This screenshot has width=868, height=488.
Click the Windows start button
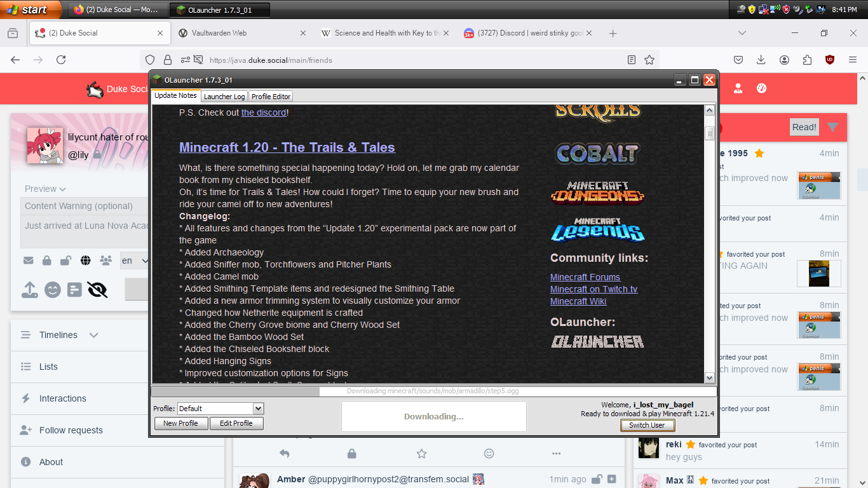click(31, 10)
